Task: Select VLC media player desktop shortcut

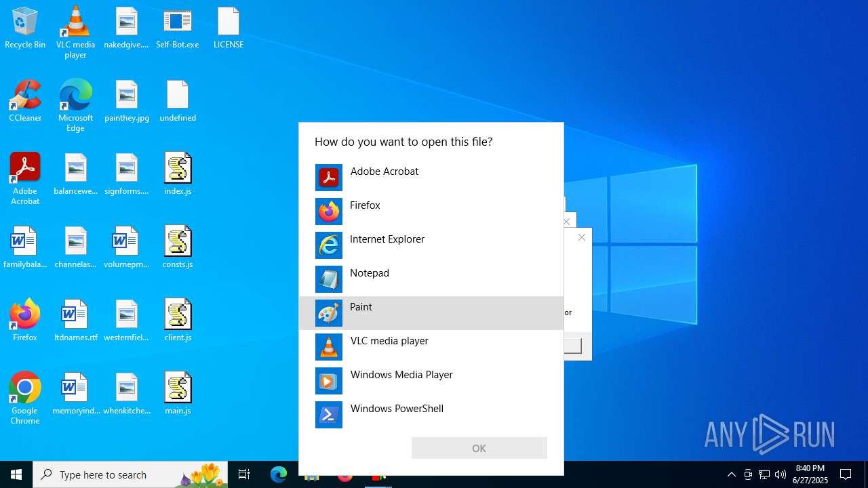Action: pyautogui.click(x=75, y=33)
